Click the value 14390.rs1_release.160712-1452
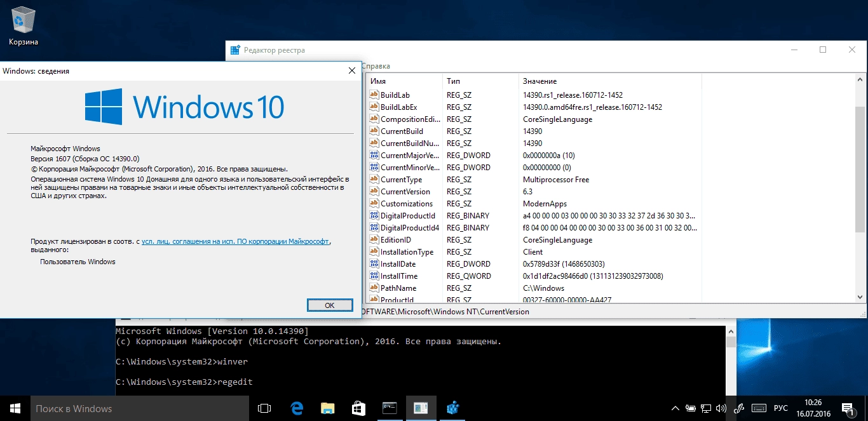This screenshot has width=868, height=421. [573, 95]
